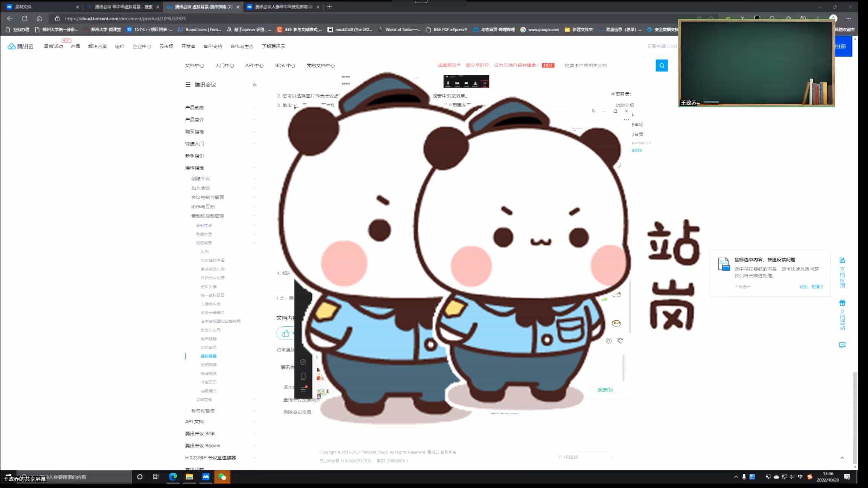Open the 产品 top menu
This screenshot has height=488, width=868.
75,46
